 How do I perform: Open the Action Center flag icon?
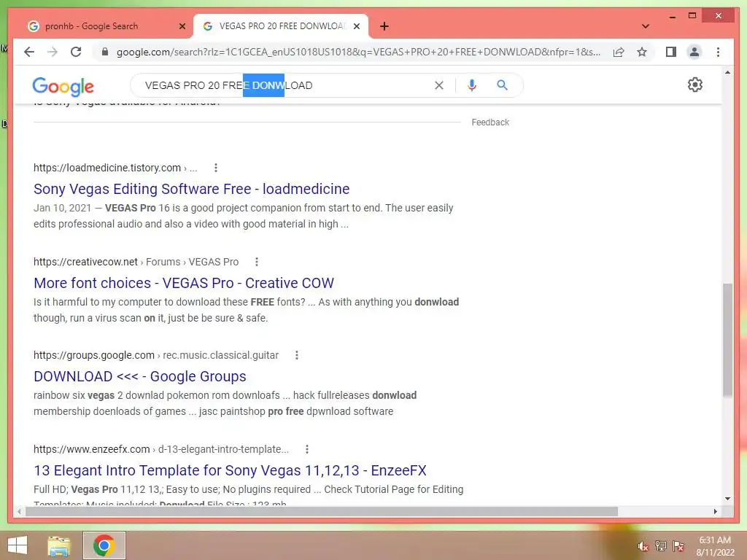678,546
